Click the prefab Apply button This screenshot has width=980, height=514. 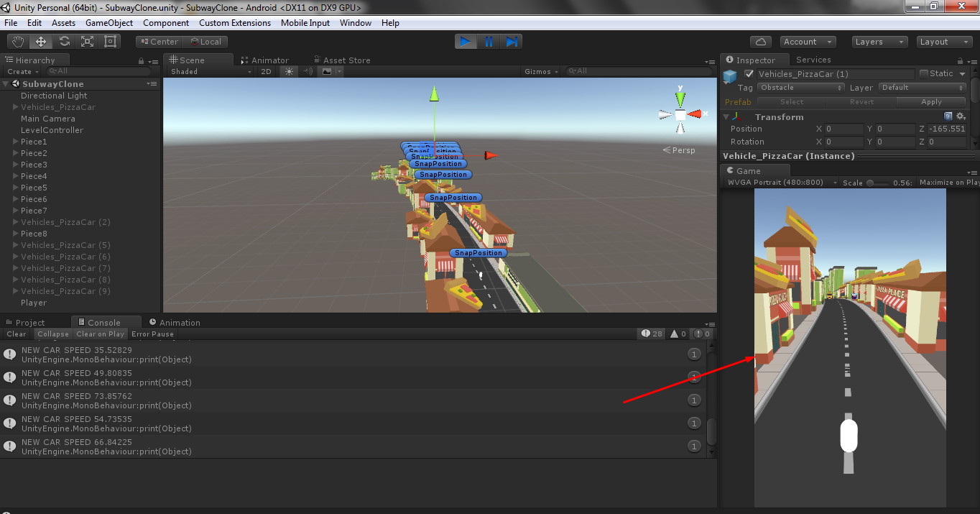click(x=931, y=102)
